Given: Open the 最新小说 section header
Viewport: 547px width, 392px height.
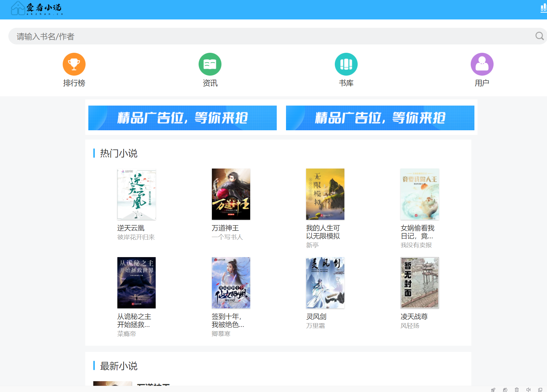Looking at the screenshot, I should (118, 366).
